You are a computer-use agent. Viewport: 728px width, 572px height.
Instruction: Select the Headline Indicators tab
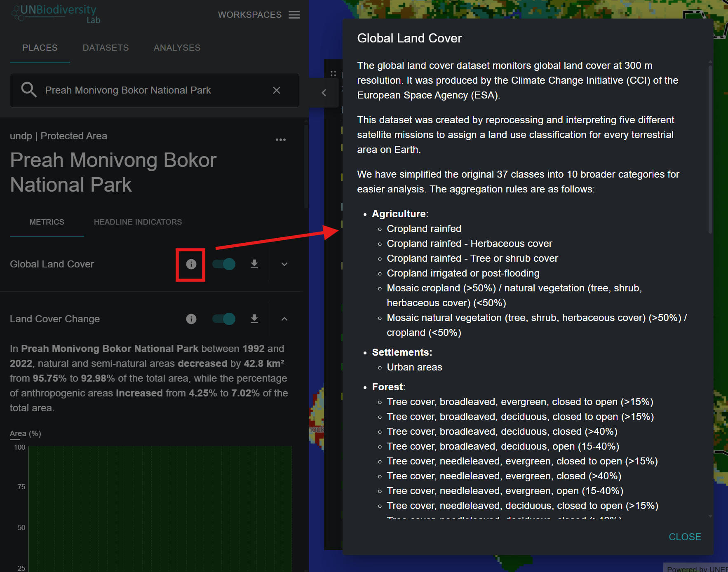coord(138,222)
